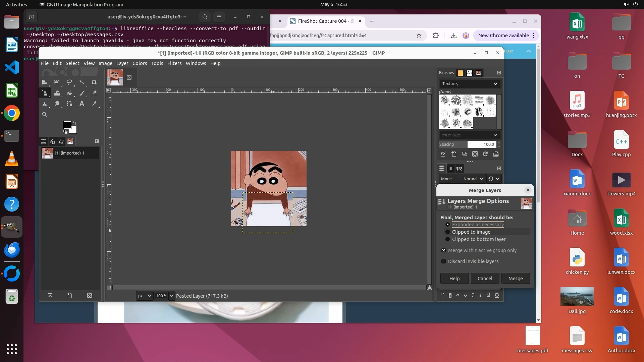Select the Zoom magnifier tool
This screenshot has height=362, width=644.
44,114
